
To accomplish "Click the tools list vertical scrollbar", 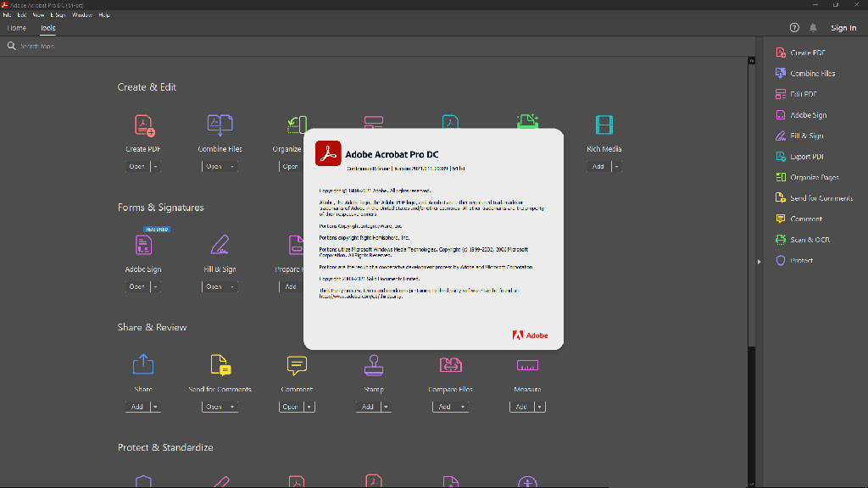I will pos(752,205).
